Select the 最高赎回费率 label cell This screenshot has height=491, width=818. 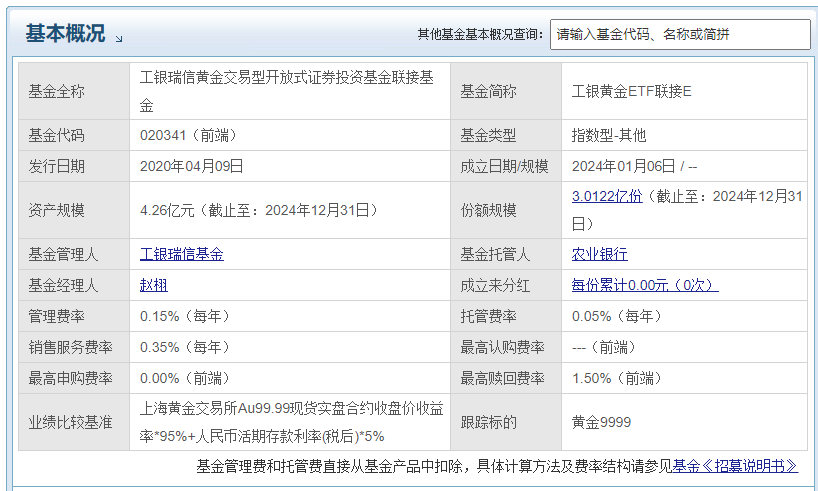(x=506, y=378)
